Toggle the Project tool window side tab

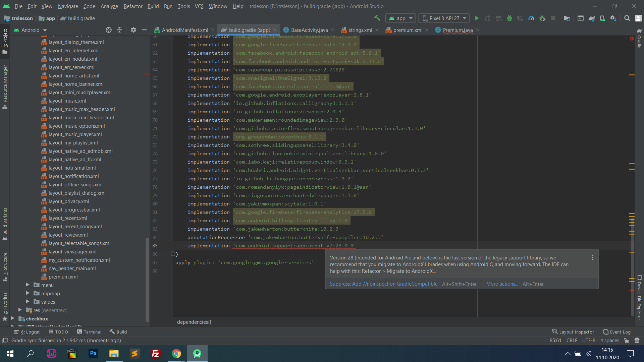tap(5, 41)
